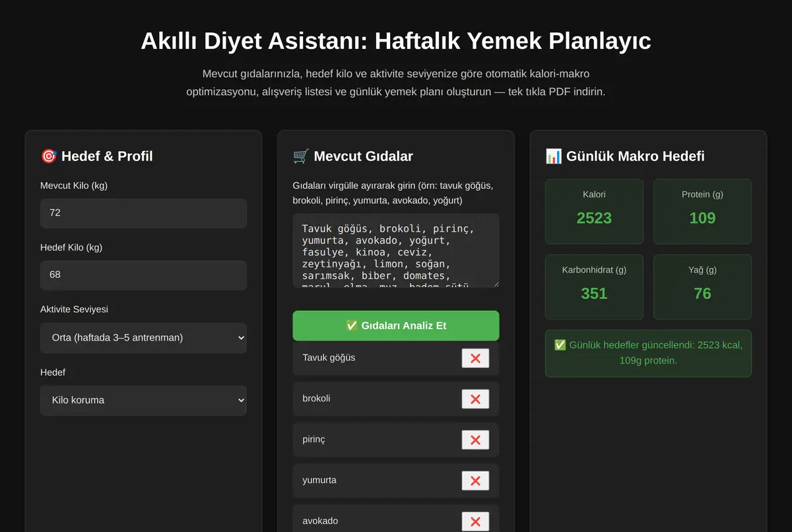The width and height of the screenshot is (792, 532).
Task: Click the green checkmark in status message
Action: tap(560, 345)
